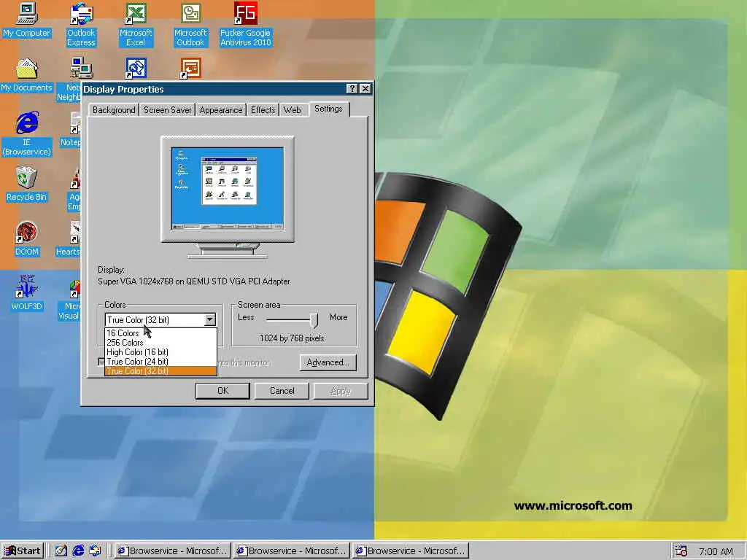This screenshot has width=747, height=560.
Task: Collapse the Colors dropdown via its arrow
Action: tap(209, 320)
